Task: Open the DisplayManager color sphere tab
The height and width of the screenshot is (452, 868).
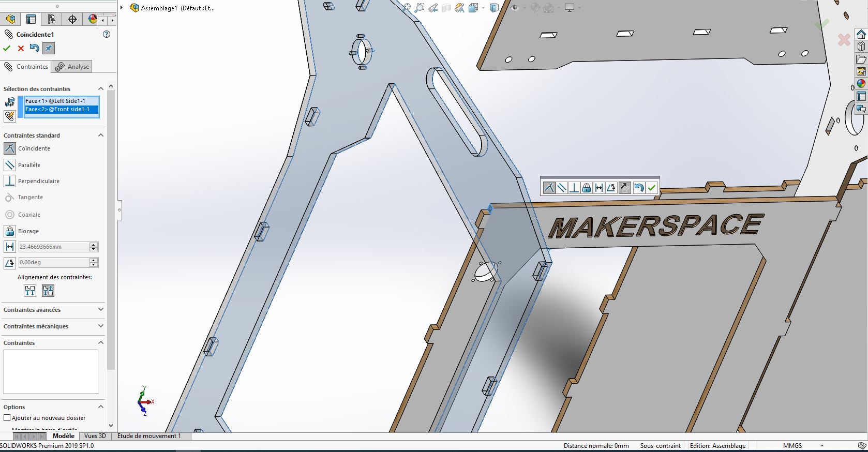Action: point(93,19)
